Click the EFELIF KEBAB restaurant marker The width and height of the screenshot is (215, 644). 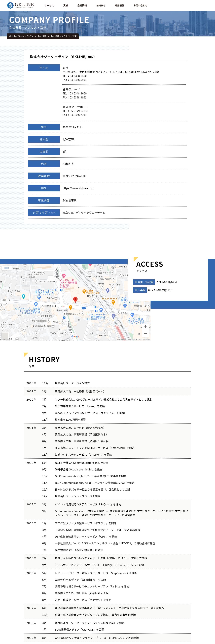coord(113,302)
